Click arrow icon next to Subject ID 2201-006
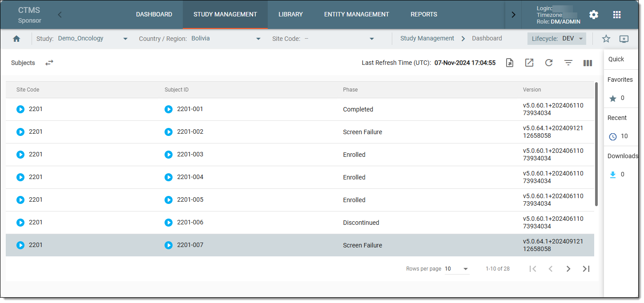 pyautogui.click(x=169, y=223)
